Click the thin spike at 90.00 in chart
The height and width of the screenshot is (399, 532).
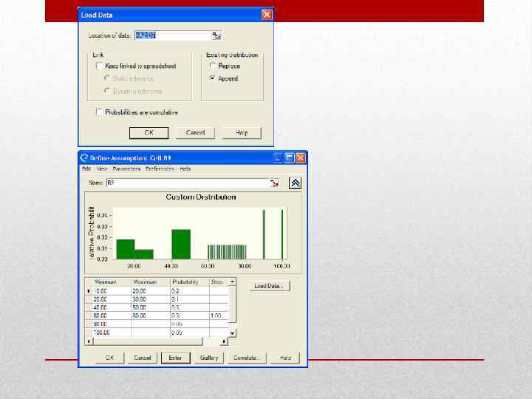264,234
